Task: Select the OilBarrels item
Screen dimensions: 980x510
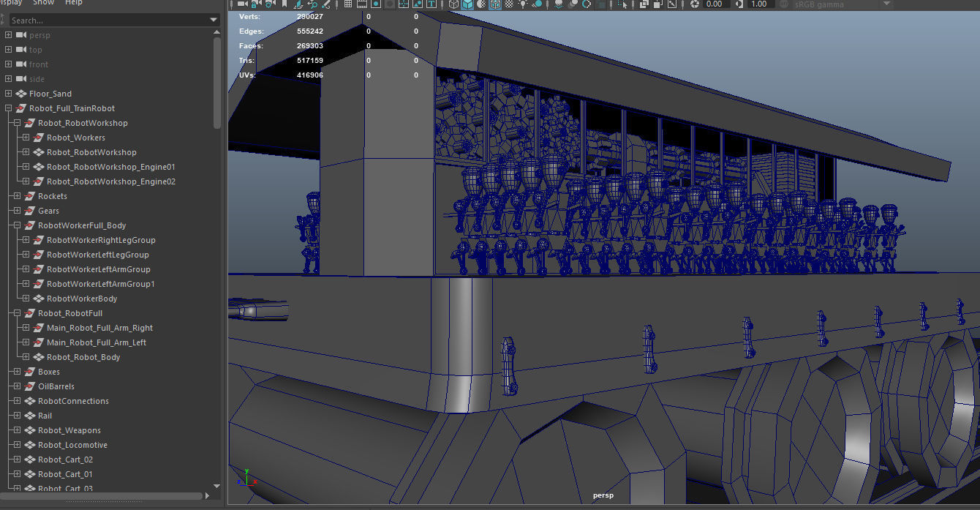Action: 56,386
